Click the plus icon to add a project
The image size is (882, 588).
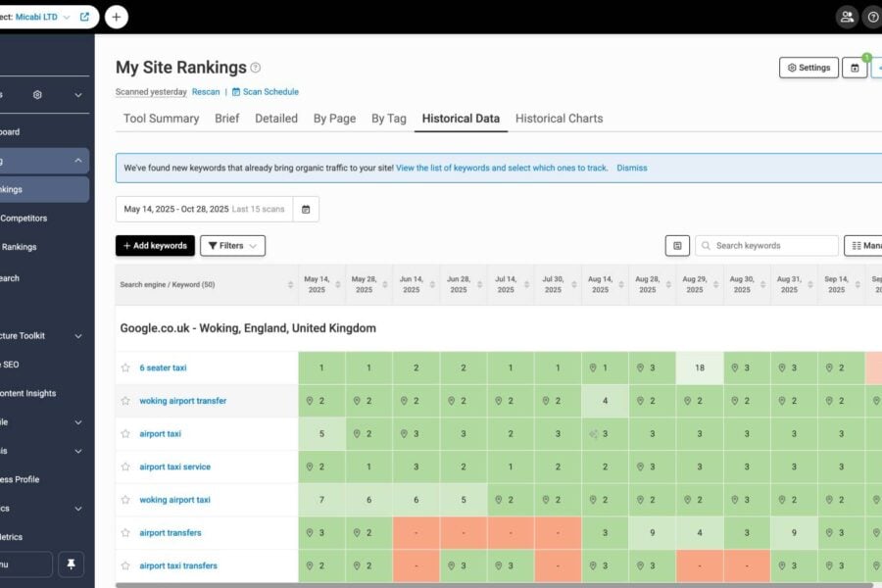click(116, 17)
